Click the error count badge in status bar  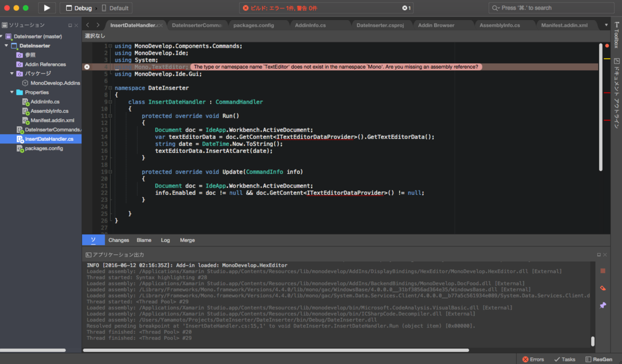pos(406,8)
